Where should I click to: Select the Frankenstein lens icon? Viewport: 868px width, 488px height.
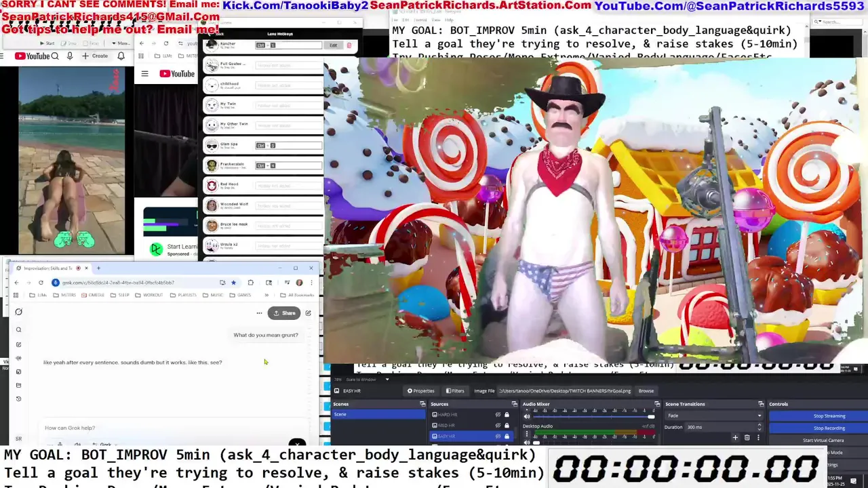pos(212,165)
